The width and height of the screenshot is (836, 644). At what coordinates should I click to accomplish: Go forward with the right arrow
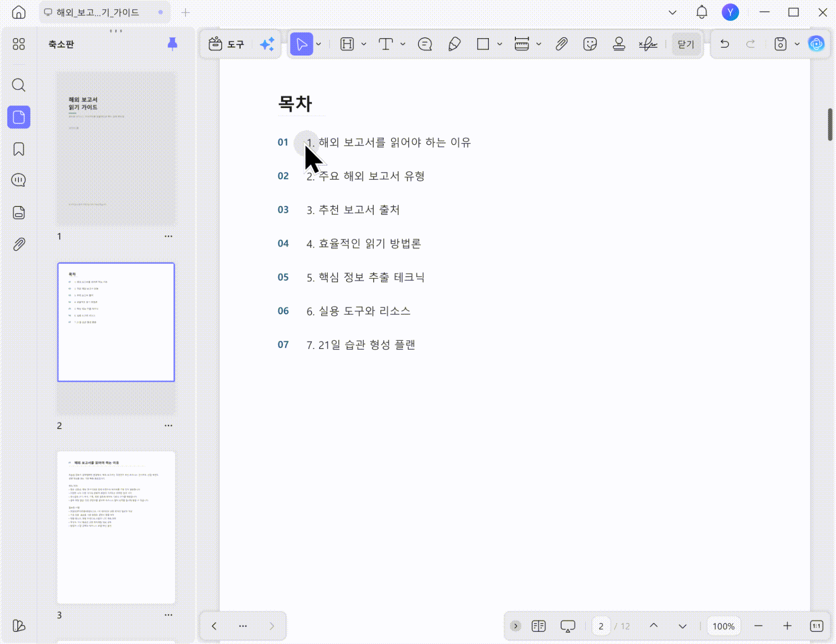(272, 626)
